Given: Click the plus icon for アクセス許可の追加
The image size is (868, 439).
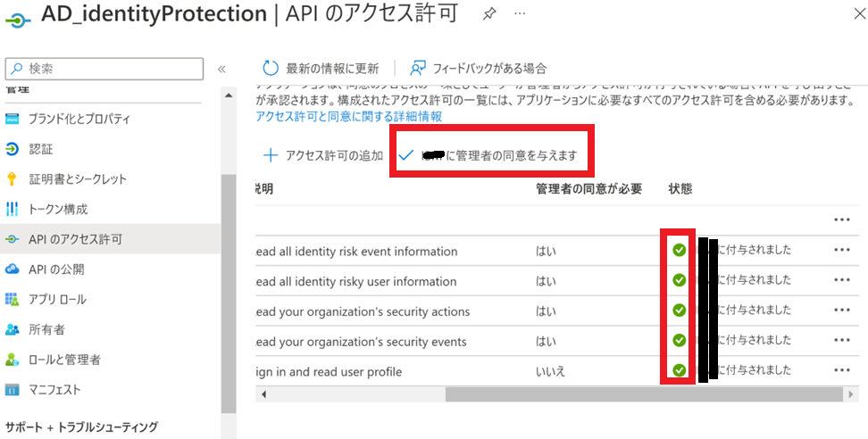Looking at the screenshot, I should (271, 155).
